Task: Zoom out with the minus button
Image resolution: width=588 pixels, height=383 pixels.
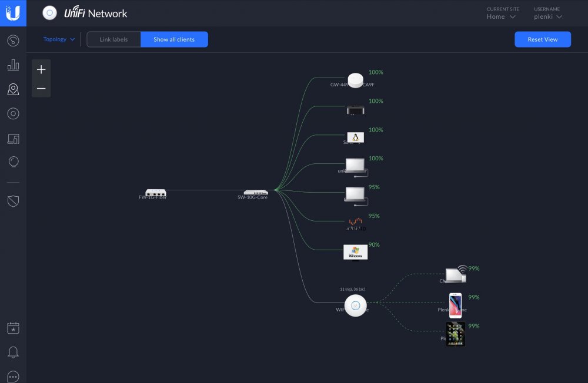Action: 41,89
